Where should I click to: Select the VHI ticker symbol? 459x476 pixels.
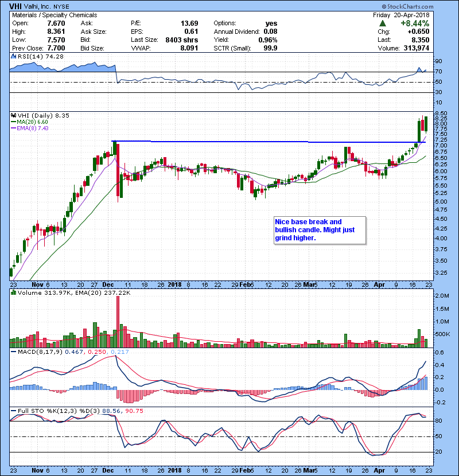pyautogui.click(x=15, y=6)
